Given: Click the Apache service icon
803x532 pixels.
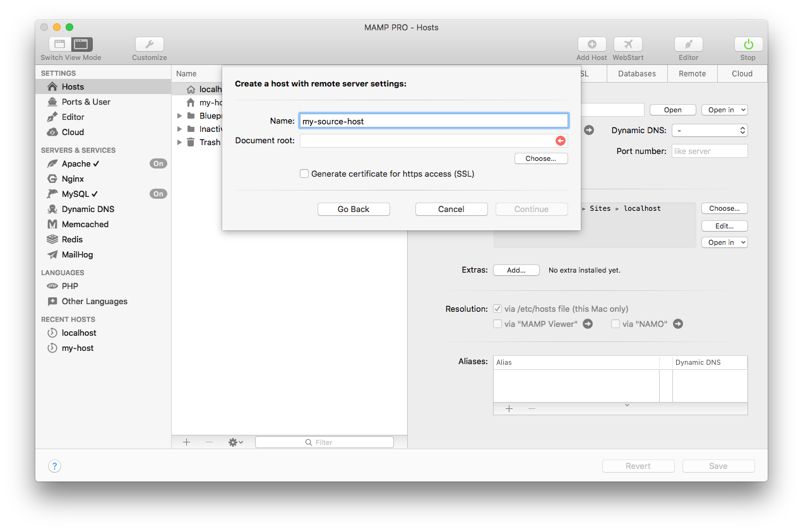Looking at the screenshot, I should (x=53, y=163).
